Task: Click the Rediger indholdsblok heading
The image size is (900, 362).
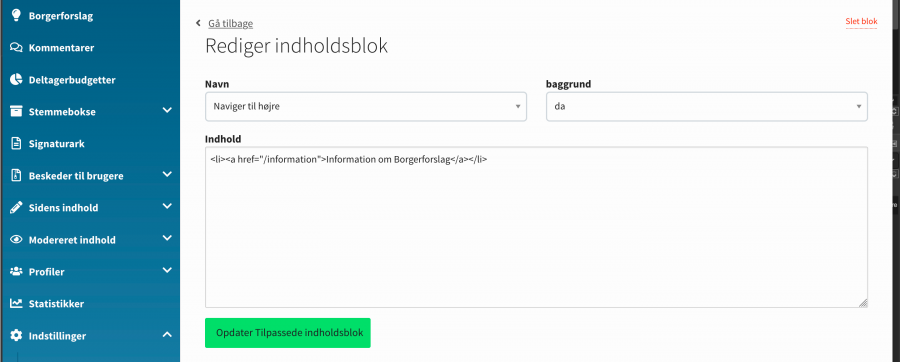Action: click(297, 46)
